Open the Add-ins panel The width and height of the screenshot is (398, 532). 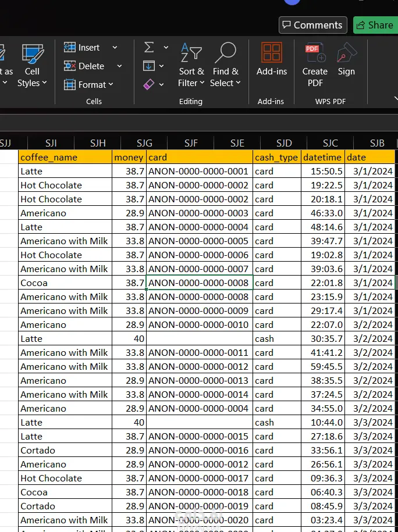tap(272, 59)
